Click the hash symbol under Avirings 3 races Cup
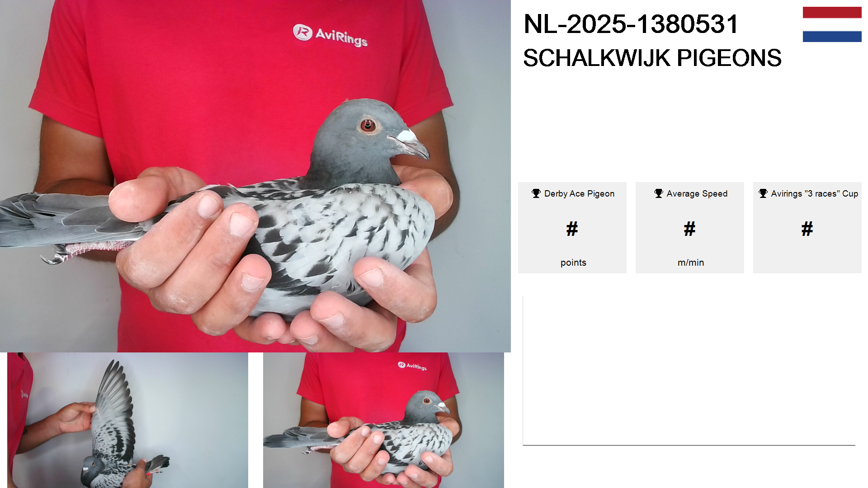Viewport: 868px width, 488px height. 807,229
